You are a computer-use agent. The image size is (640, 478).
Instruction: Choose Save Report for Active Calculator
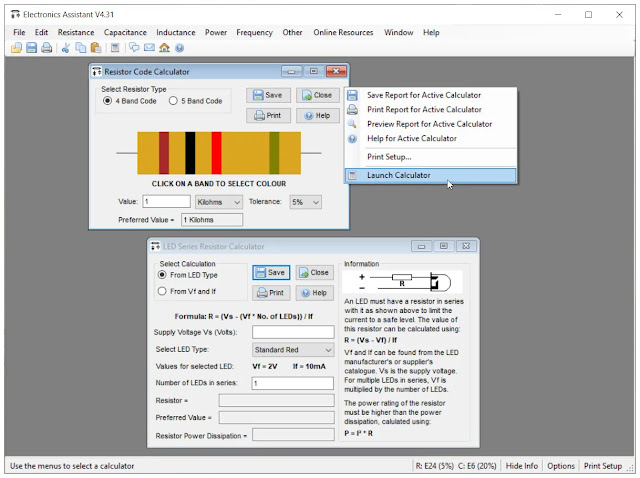[x=431, y=95]
